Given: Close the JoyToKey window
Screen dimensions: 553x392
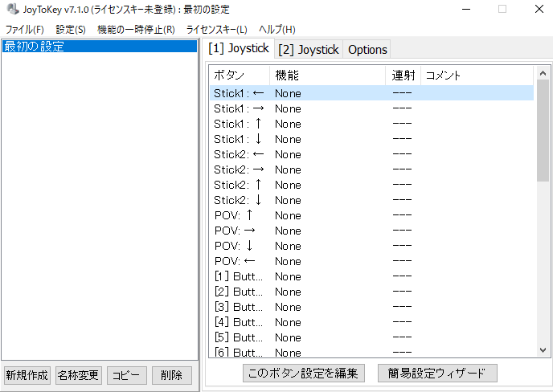Looking at the screenshot, I should pos(539,9).
